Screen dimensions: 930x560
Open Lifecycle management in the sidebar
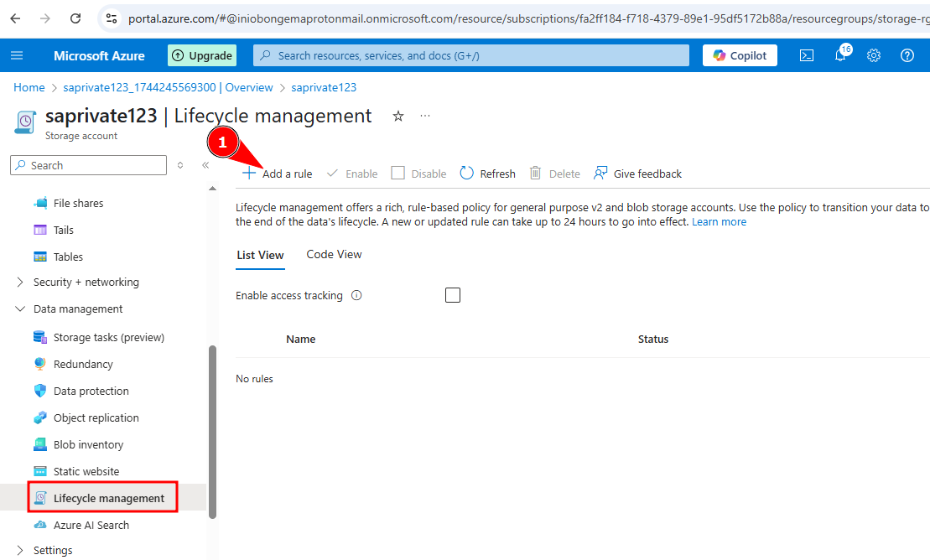pyautogui.click(x=102, y=498)
